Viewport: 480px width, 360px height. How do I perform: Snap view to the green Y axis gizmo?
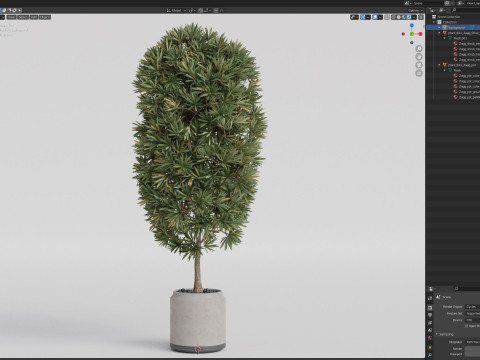pyautogui.click(x=412, y=34)
